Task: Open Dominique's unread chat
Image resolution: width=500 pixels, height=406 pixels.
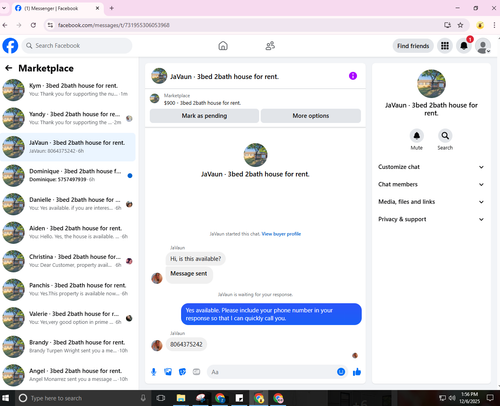Action: [x=68, y=175]
